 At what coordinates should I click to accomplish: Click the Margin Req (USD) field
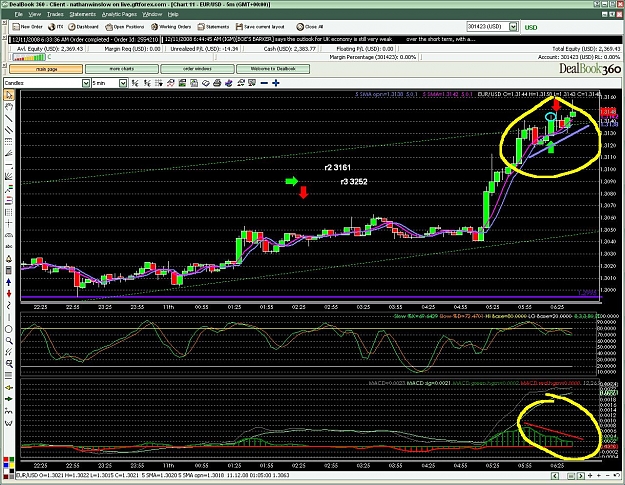132,49
